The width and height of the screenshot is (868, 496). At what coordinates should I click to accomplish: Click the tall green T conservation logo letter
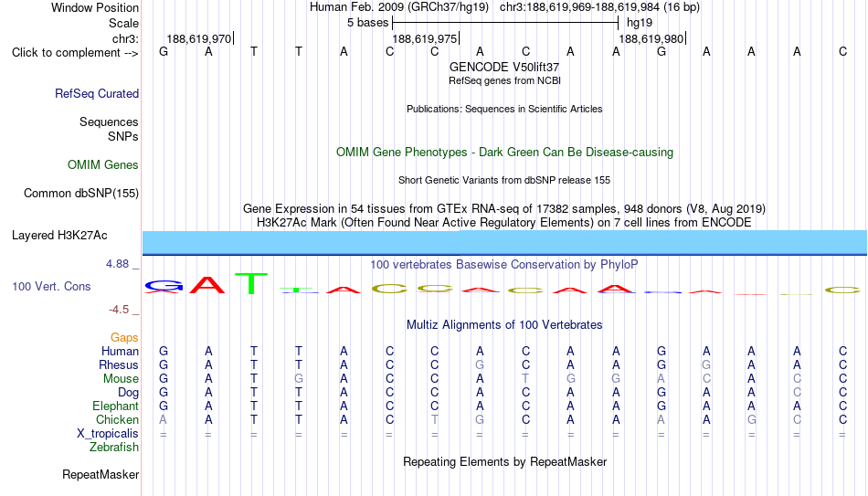[251, 283]
